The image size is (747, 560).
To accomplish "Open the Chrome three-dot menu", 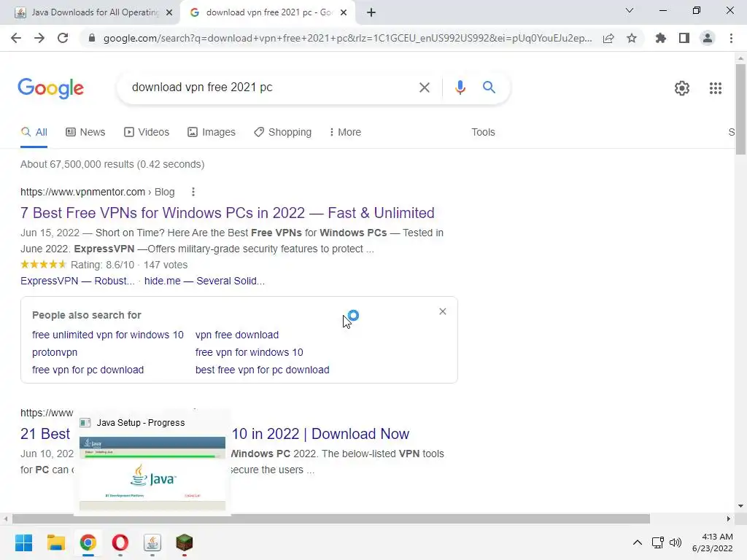I will 731,38.
